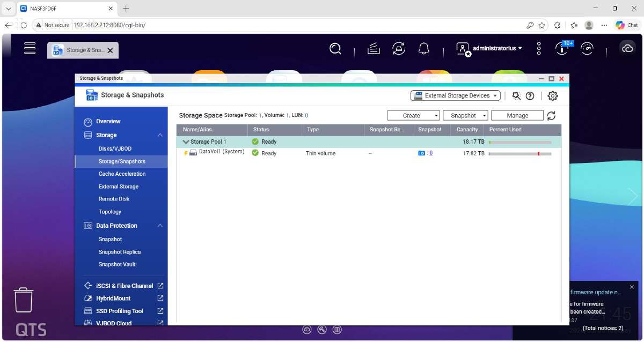
Task: Collapse the Storage Pool 1 row
Action: [186, 142]
